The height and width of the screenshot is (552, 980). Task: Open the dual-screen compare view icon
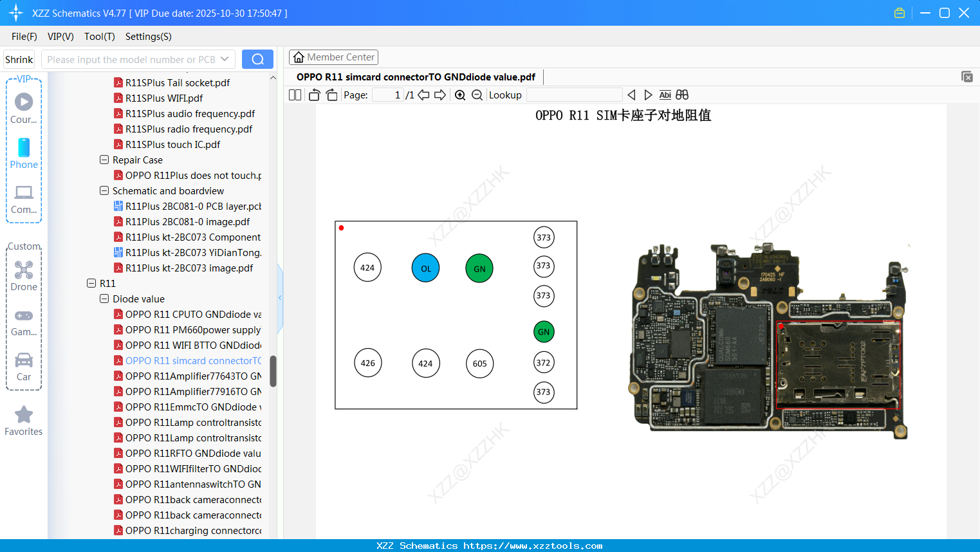[x=681, y=95]
